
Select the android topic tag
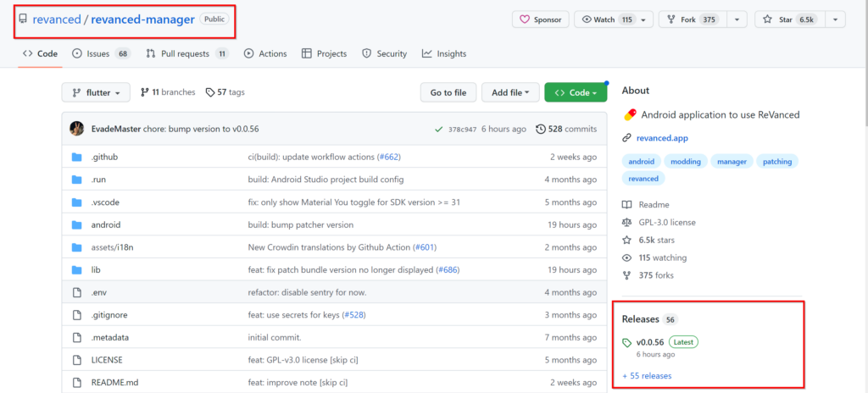pyautogui.click(x=642, y=162)
